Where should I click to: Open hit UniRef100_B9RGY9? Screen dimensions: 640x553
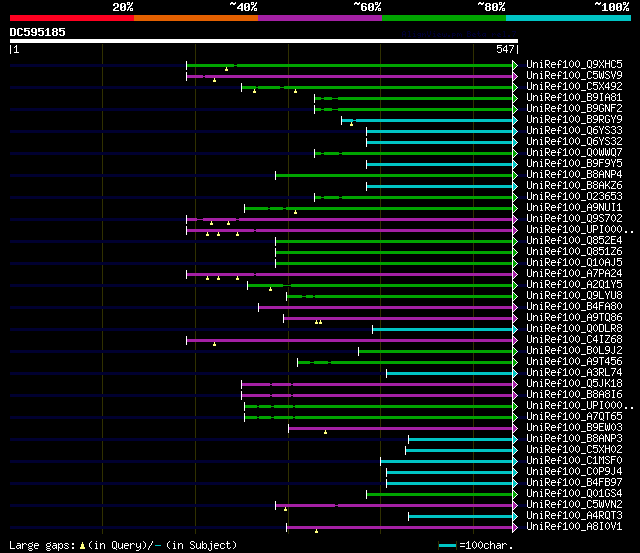pyautogui.click(x=574, y=120)
